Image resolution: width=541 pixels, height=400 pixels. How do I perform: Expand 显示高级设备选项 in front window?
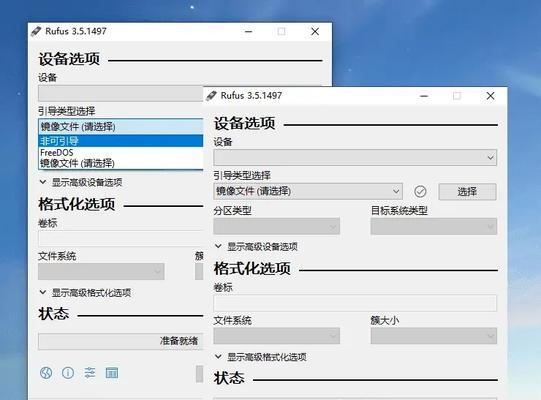click(256, 246)
